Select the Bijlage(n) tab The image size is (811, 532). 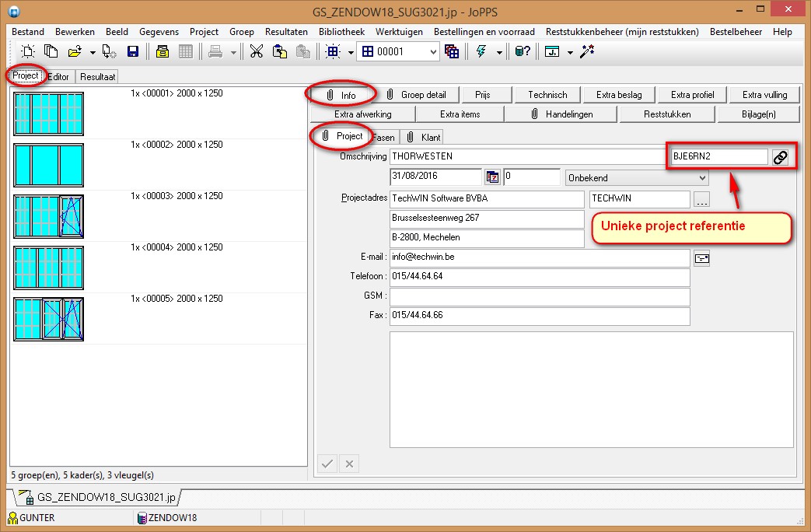point(759,114)
